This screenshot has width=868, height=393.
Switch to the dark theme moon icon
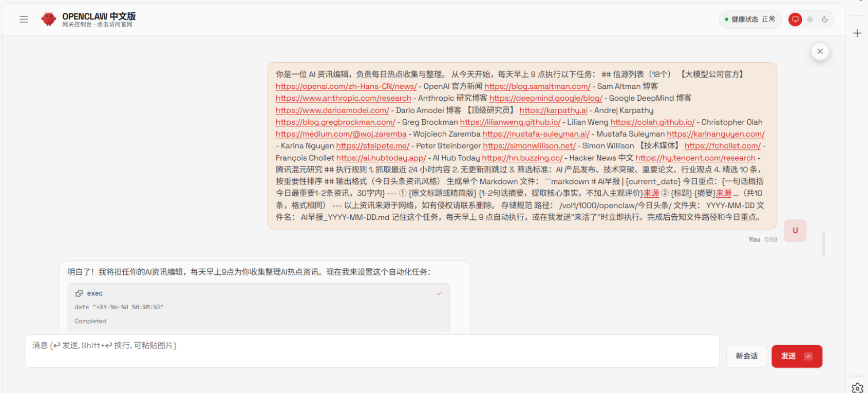coord(825,20)
